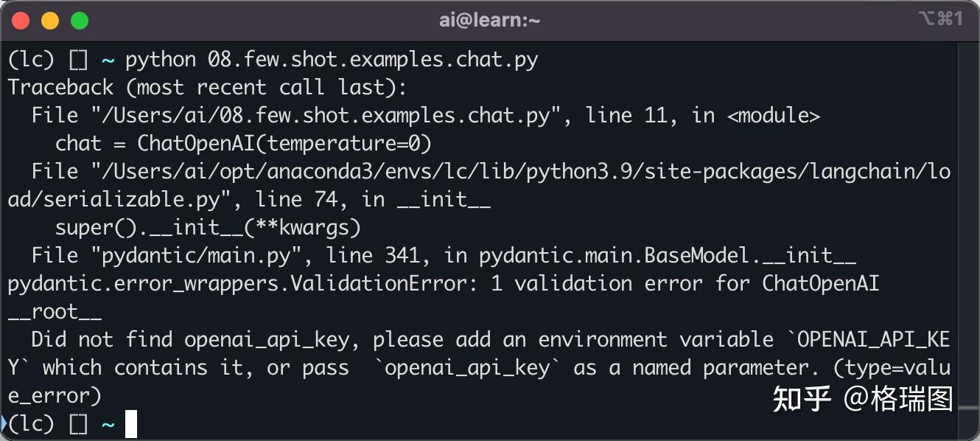Click the white block cursor at the prompt
This screenshot has width=980, height=441.
(130, 425)
